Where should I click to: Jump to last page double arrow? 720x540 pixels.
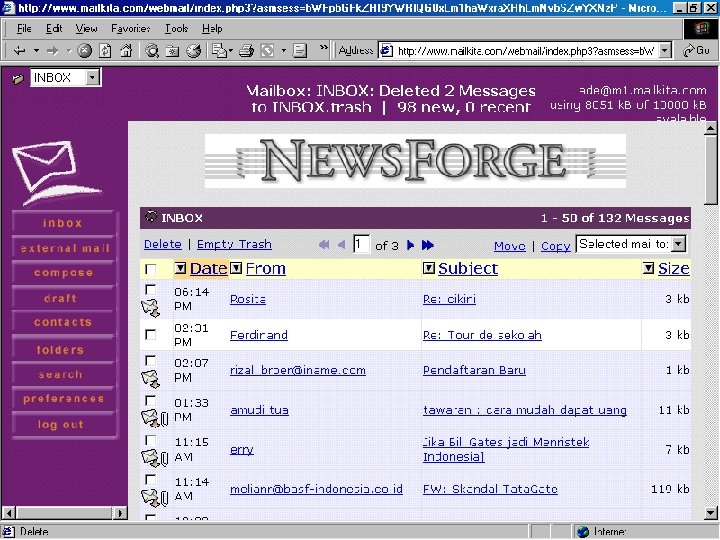coord(428,245)
